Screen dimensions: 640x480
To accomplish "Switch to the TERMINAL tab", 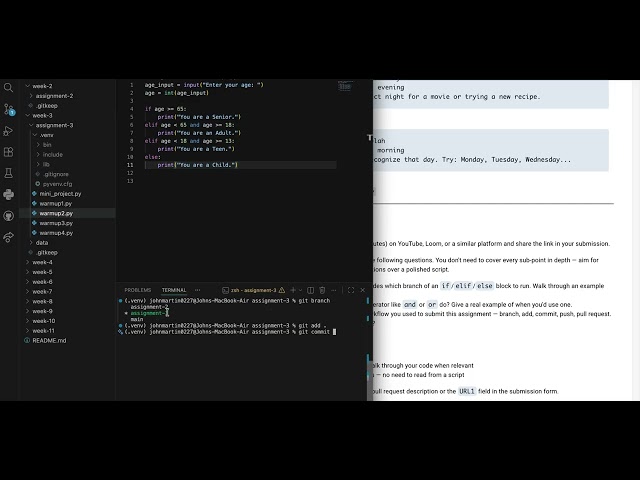I will (x=174, y=290).
